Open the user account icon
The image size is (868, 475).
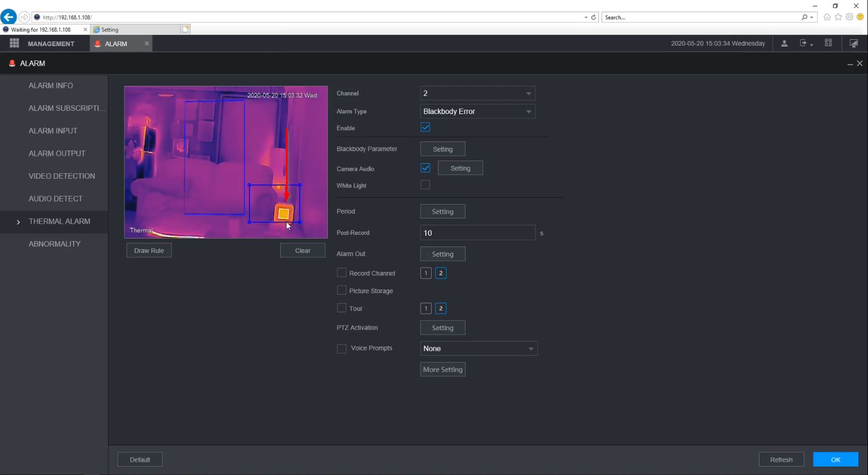click(784, 43)
